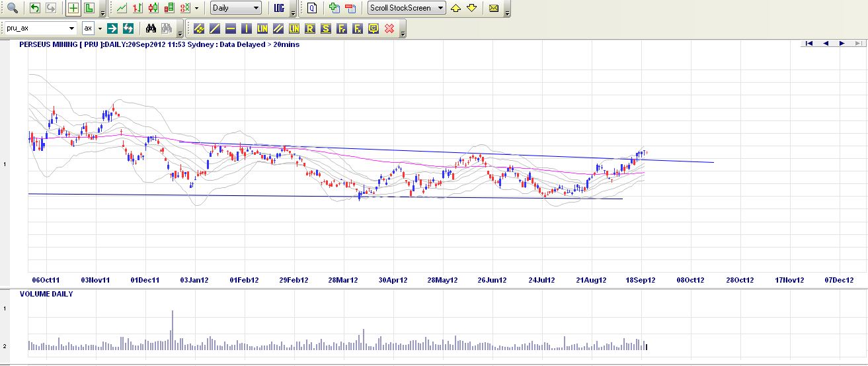868x366 pixels.
Task: Switch to OHLC bar chart style
Action: coord(138,8)
